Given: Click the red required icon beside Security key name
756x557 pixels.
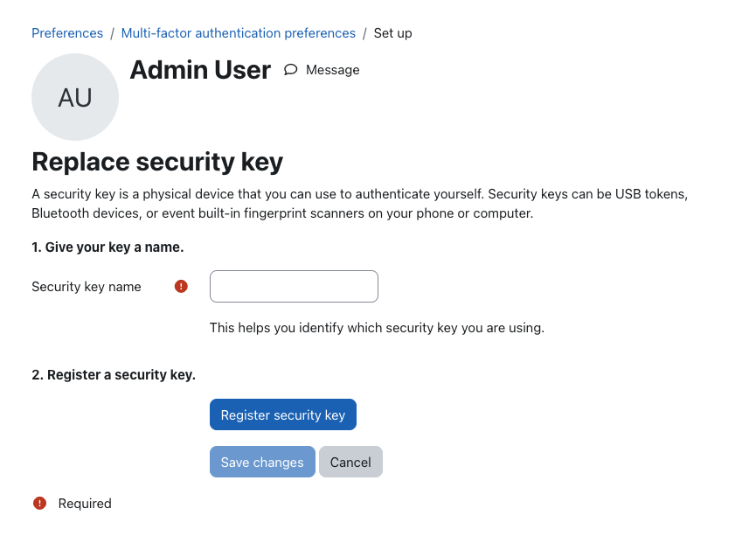Looking at the screenshot, I should click(x=181, y=287).
